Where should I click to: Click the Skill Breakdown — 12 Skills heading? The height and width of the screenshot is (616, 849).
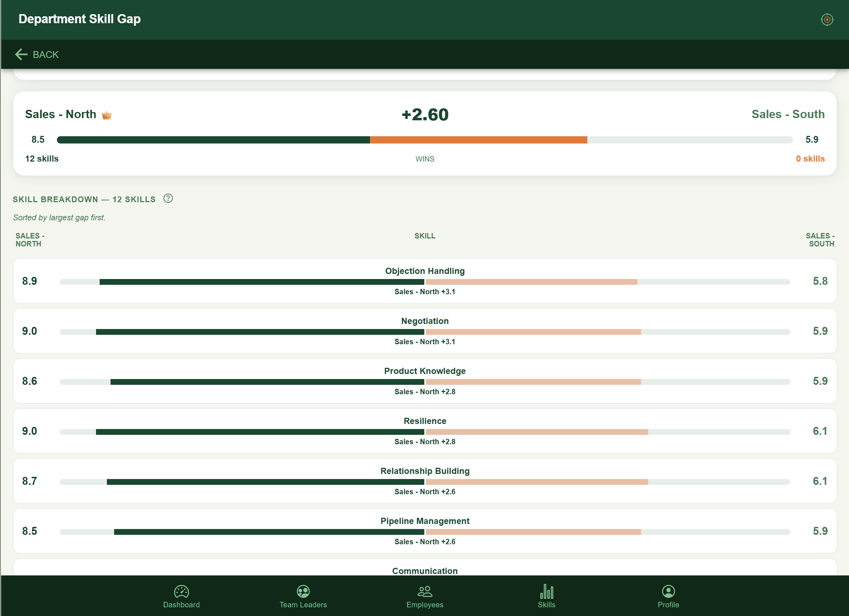[84, 199]
